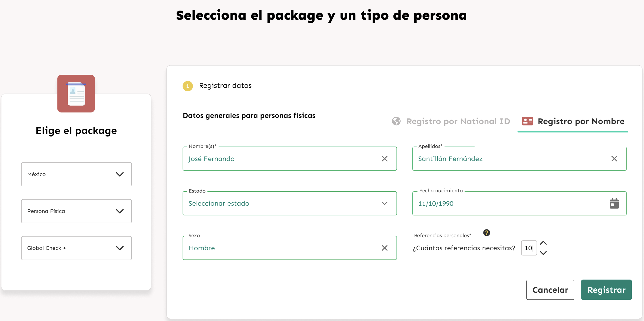Click the green Registrar button
Viewport: 644px width, 321px height.
click(606, 290)
